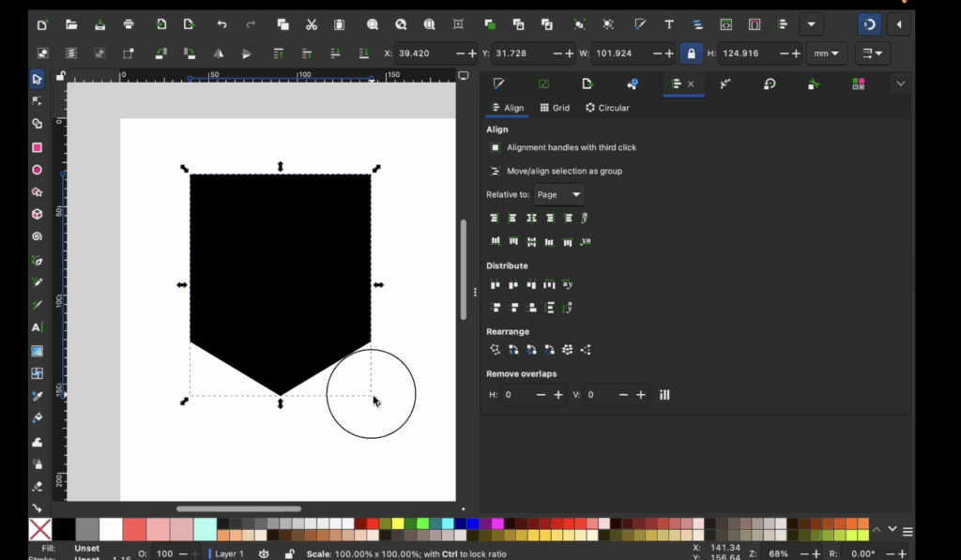Click the arrange-as-grid rearrange icon apply overlaps button
This screenshot has width=961, height=560.
(x=664, y=395)
